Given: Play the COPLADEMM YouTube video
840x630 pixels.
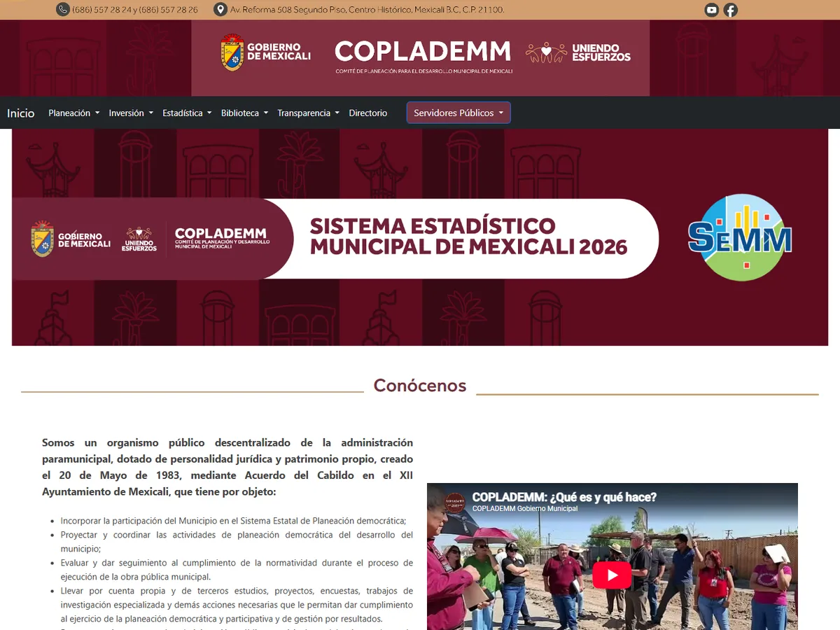Looking at the screenshot, I should tap(612, 575).
